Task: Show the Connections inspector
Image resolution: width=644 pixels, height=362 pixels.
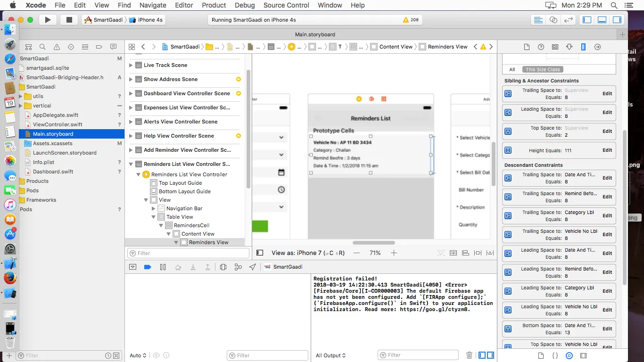Action: [x=597, y=47]
